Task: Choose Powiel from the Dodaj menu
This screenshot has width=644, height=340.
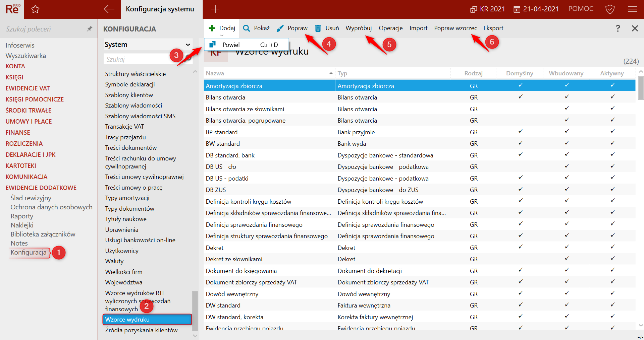Action: click(246, 45)
